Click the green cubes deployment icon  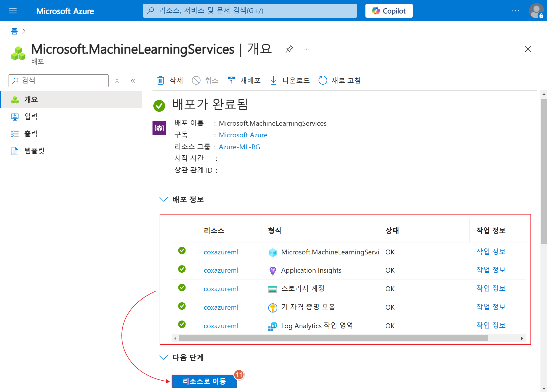pyautogui.click(x=18, y=53)
